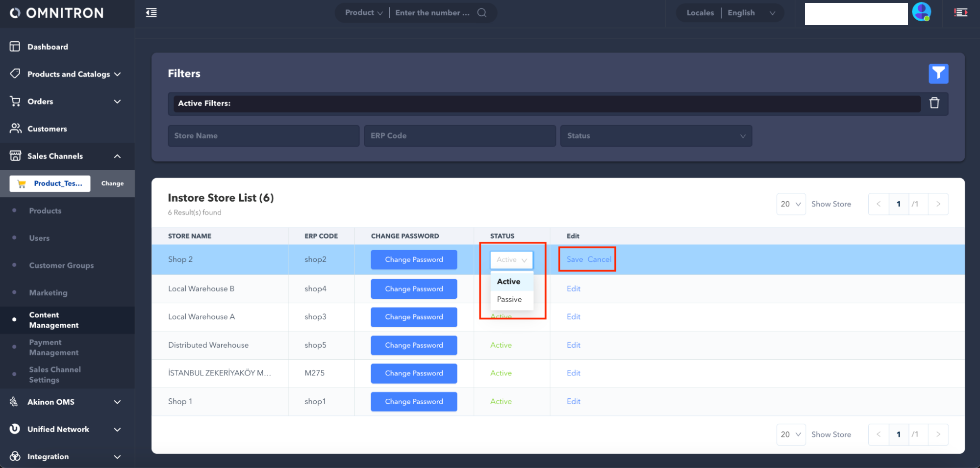Click the blue filter funnel icon
This screenshot has height=468, width=980.
click(x=938, y=74)
